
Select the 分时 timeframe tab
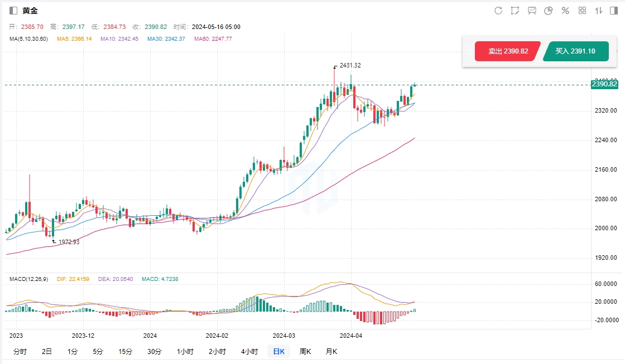click(20, 352)
